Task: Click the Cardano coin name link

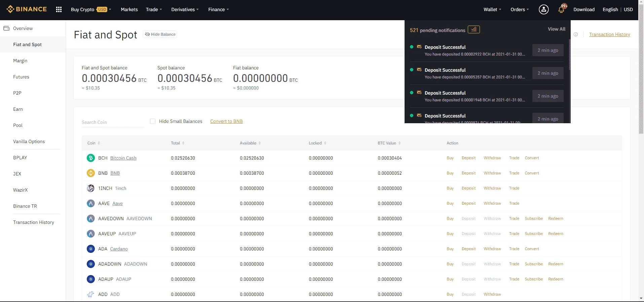Action: (119, 249)
